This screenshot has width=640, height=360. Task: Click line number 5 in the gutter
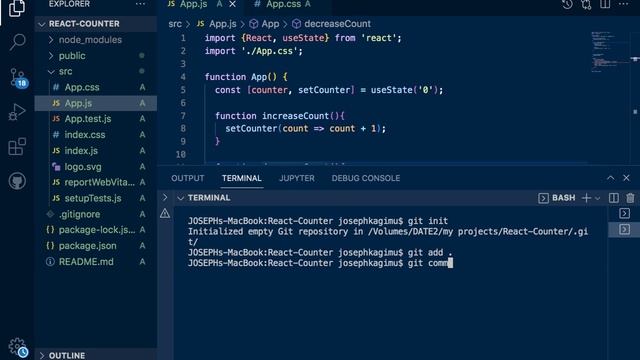[x=183, y=90]
